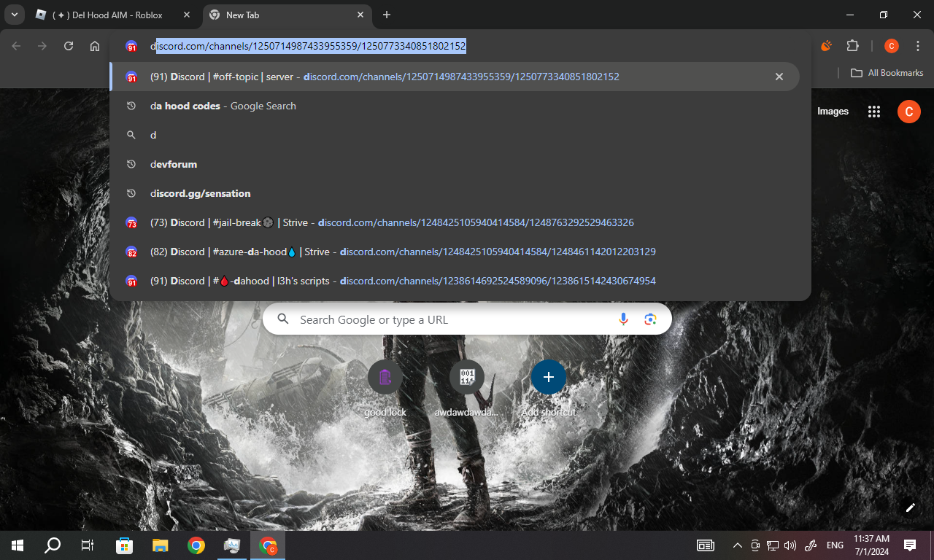The width and height of the screenshot is (934, 560).
Task: Open Windows taskbar search
Action: (x=53, y=545)
